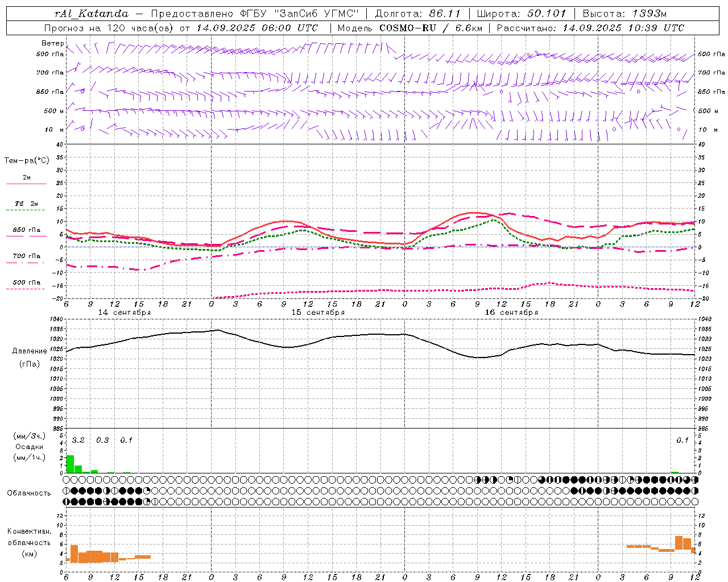Click the tallest green precipitation bar

[70, 464]
